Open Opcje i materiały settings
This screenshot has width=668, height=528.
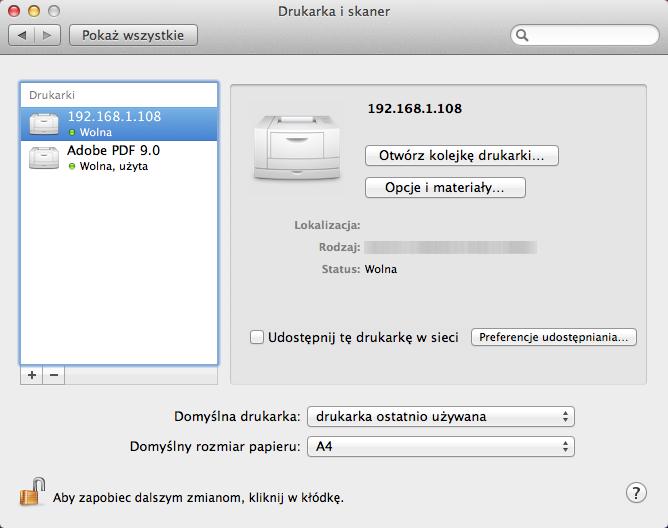(x=445, y=188)
